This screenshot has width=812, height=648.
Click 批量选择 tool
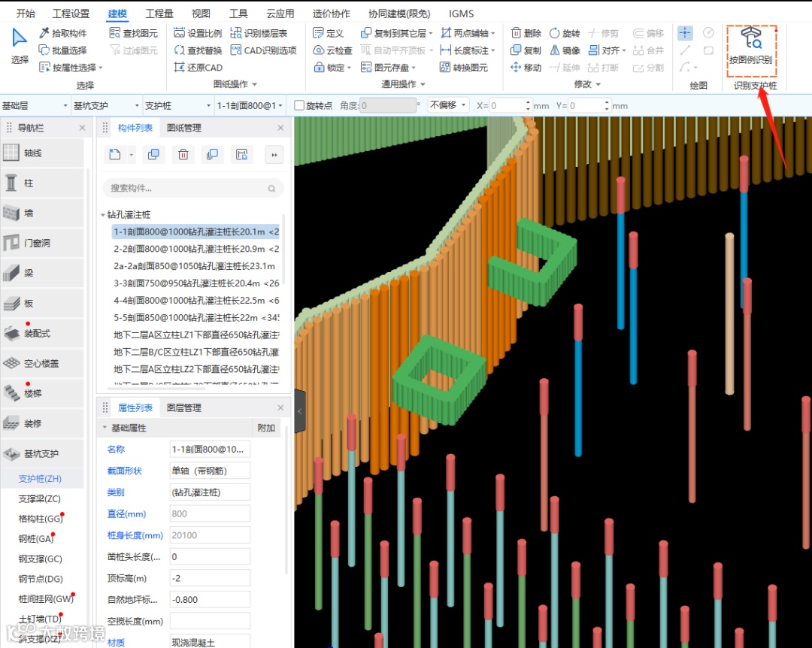coord(63,50)
